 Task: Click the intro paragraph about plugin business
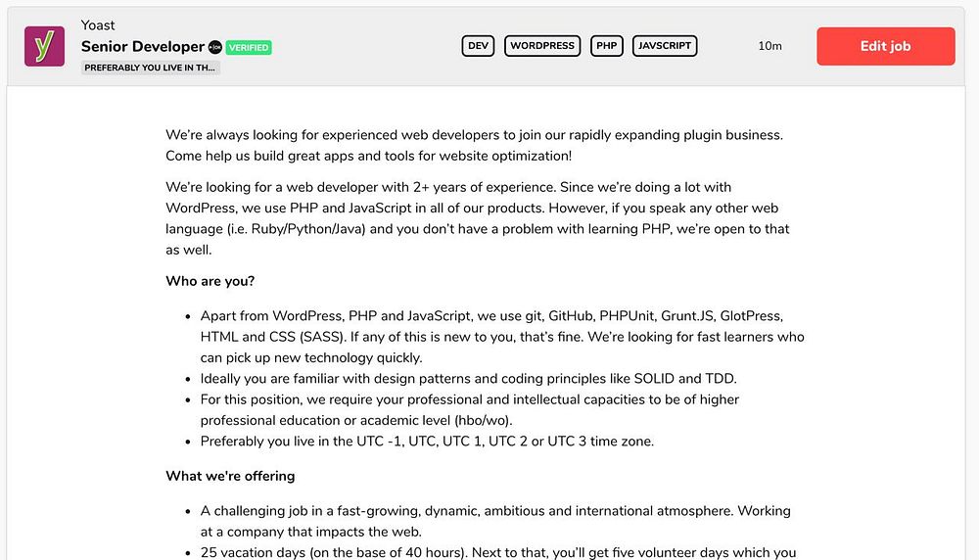point(474,145)
